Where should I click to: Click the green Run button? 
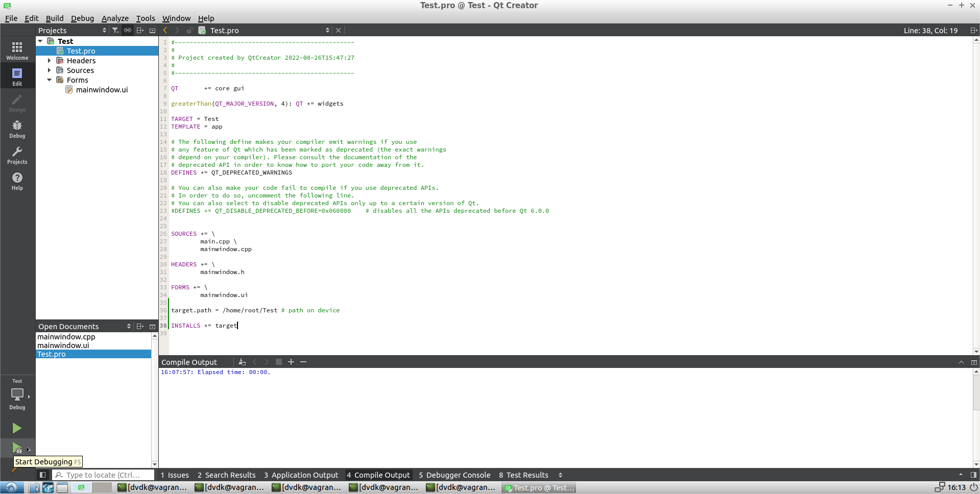(x=17, y=428)
